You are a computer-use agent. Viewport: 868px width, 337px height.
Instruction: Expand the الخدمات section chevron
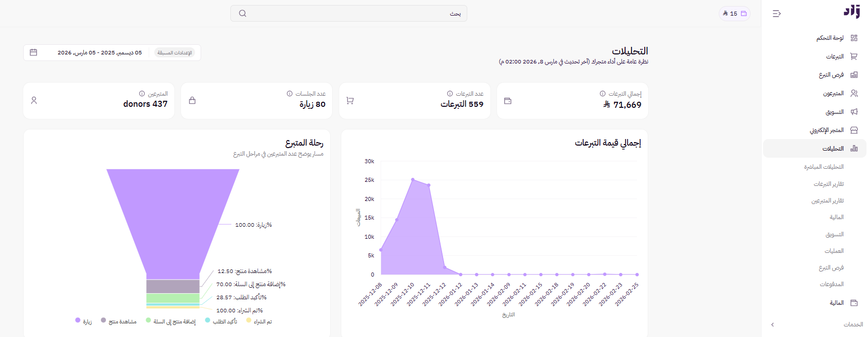pos(772,324)
